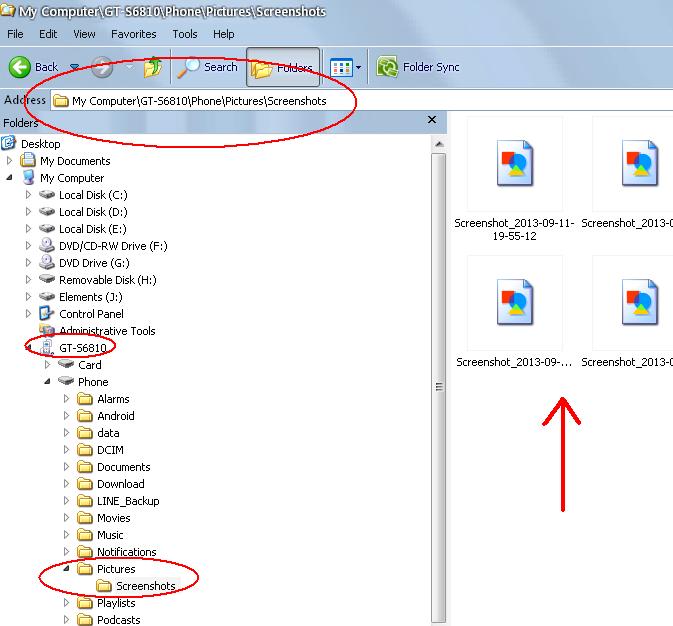The width and height of the screenshot is (673, 626).
Task: Click the Views grid icon
Action: coord(341,67)
